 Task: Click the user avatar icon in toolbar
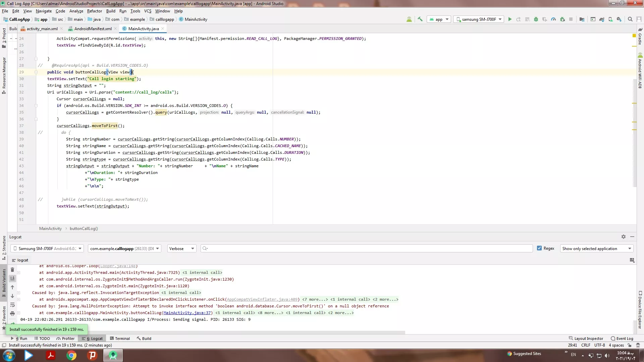tap(639, 19)
